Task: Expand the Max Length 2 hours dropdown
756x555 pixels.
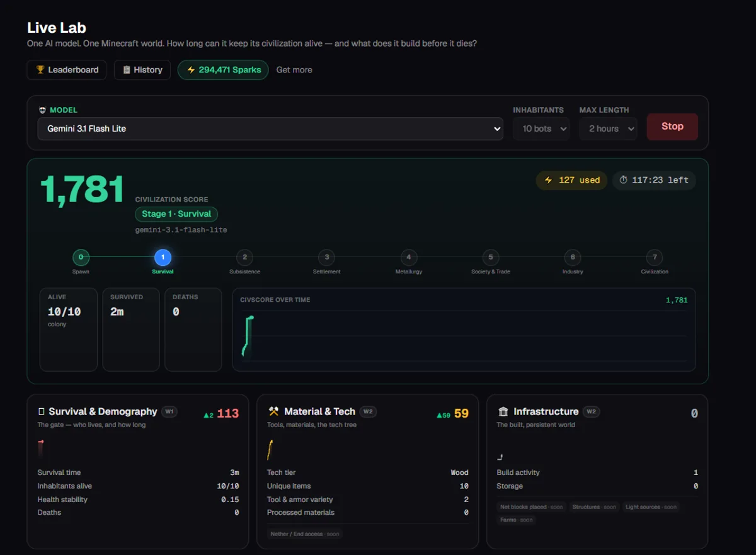Action: (x=608, y=129)
